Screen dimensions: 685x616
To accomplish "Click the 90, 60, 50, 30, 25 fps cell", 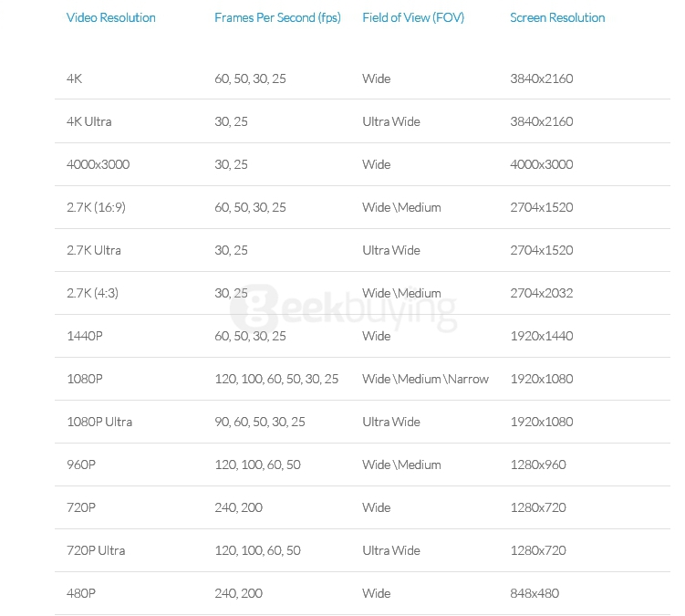I will (260, 422).
